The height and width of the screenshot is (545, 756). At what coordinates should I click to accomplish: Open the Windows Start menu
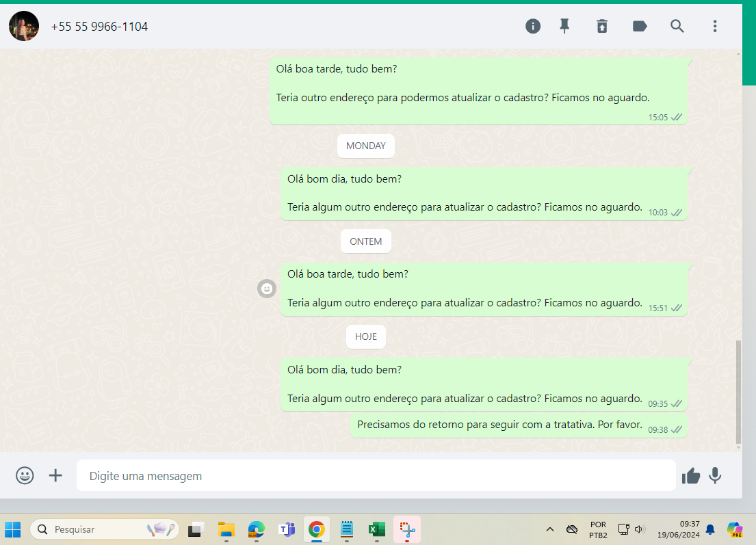point(13,529)
